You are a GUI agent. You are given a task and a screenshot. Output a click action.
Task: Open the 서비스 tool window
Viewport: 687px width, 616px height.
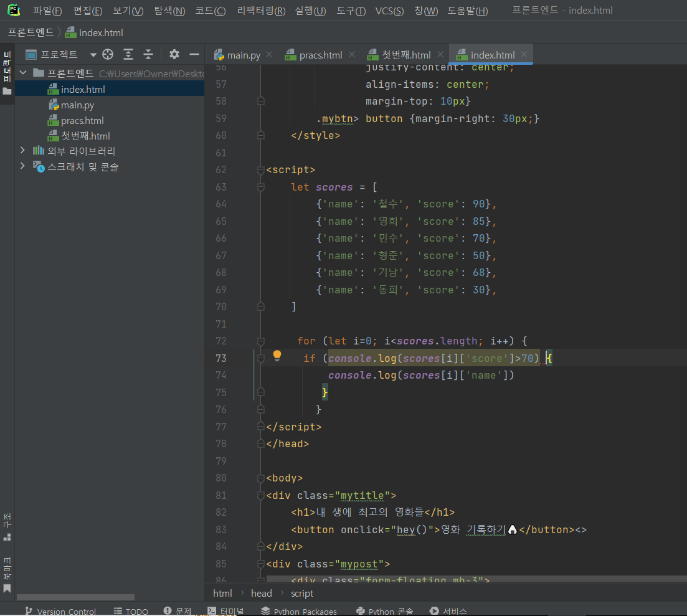(448, 611)
